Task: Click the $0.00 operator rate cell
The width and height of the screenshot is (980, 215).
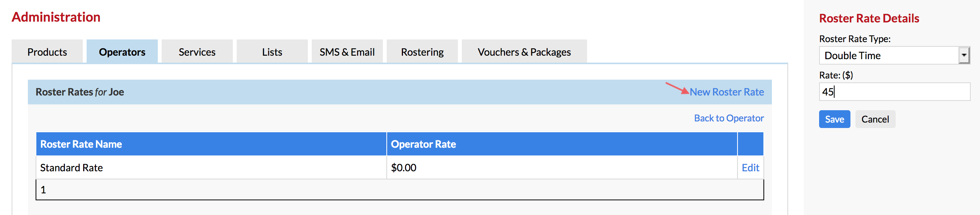Action: (x=562, y=167)
